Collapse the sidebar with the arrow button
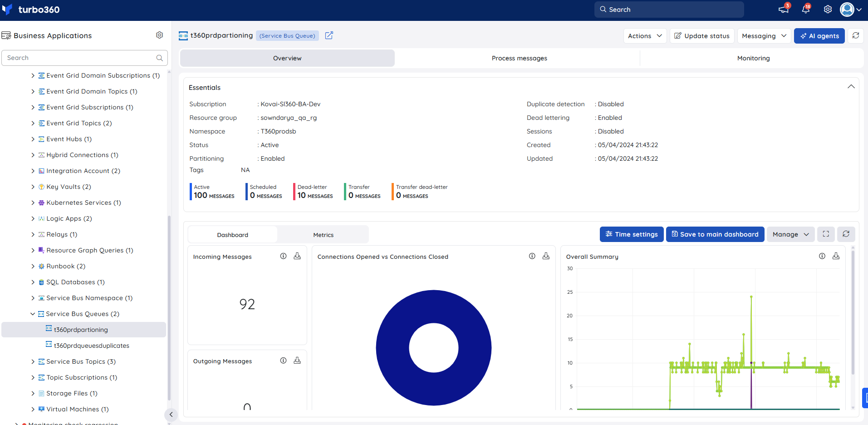 pos(171,414)
